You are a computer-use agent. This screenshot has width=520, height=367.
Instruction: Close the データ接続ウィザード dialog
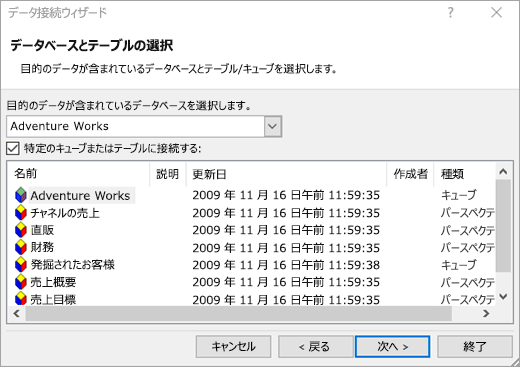[496, 13]
